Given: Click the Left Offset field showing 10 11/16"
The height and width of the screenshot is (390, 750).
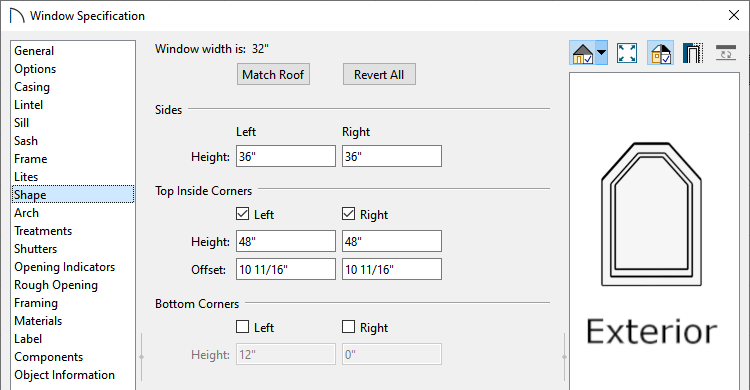Looking at the screenshot, I should point(286,269).
